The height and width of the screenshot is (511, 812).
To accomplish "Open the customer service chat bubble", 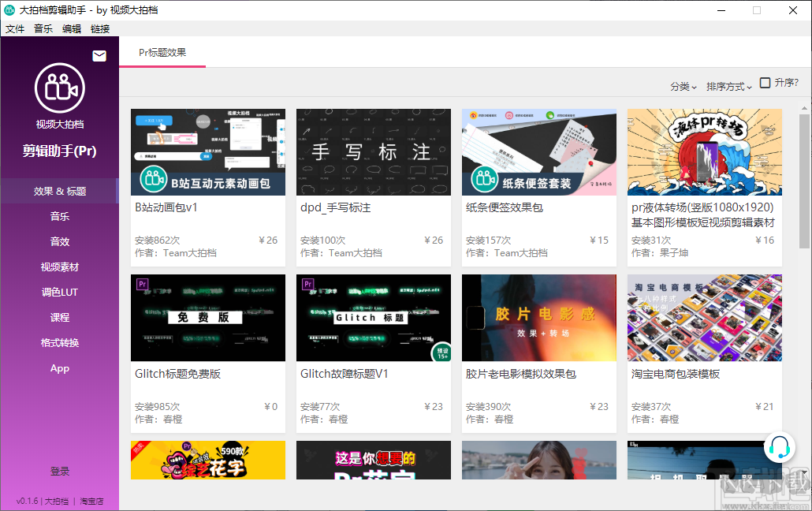I will 780,447.
